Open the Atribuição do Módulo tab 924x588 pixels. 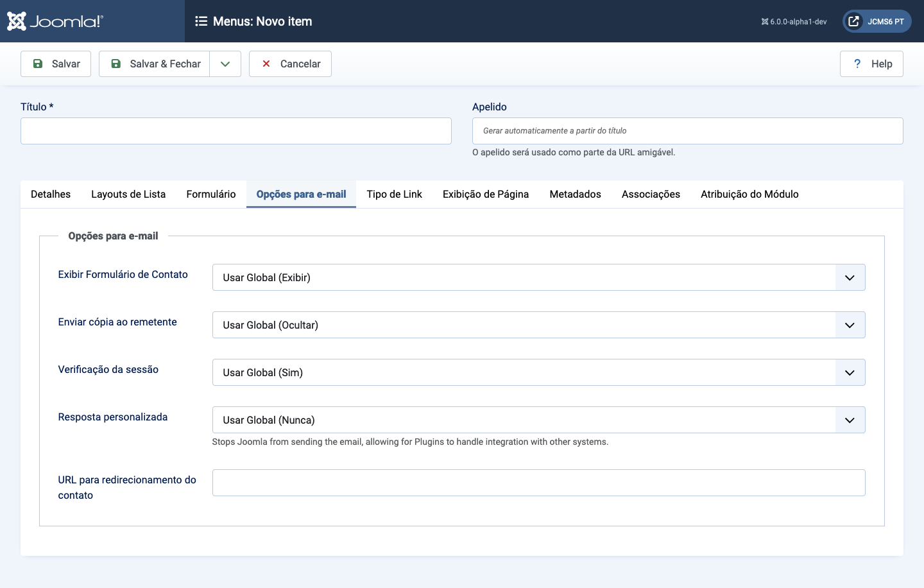[x=749, y=194]
